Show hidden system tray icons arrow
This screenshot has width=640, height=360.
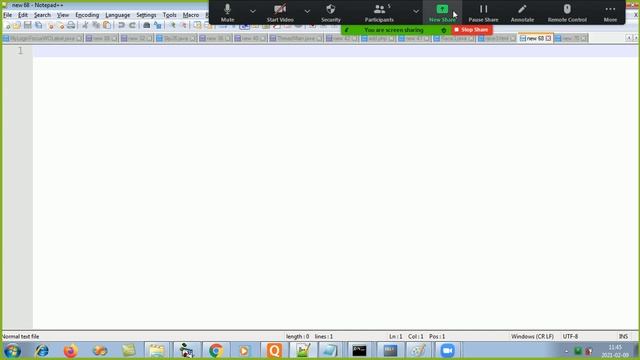(x=566, y=351)
